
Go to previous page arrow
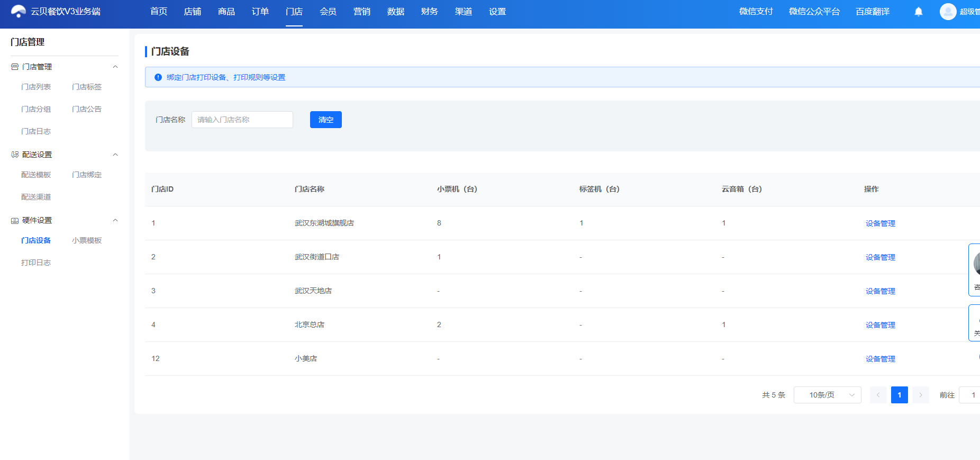point(878,395)
